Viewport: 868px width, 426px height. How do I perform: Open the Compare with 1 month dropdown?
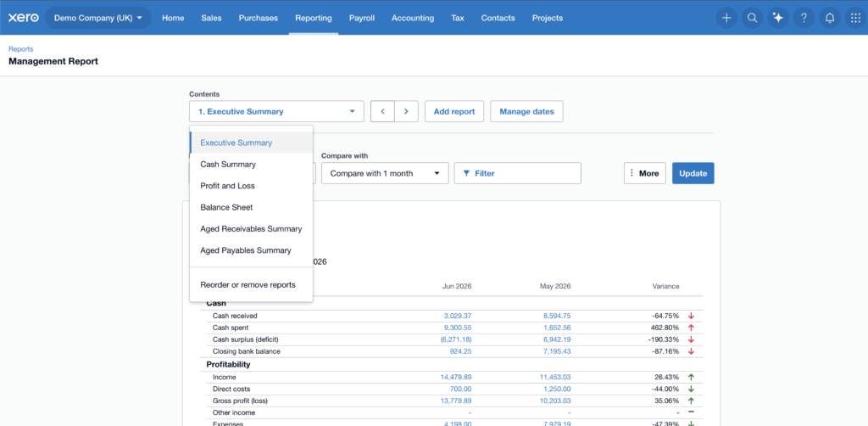pyautogui.click(x=385, y=173)
